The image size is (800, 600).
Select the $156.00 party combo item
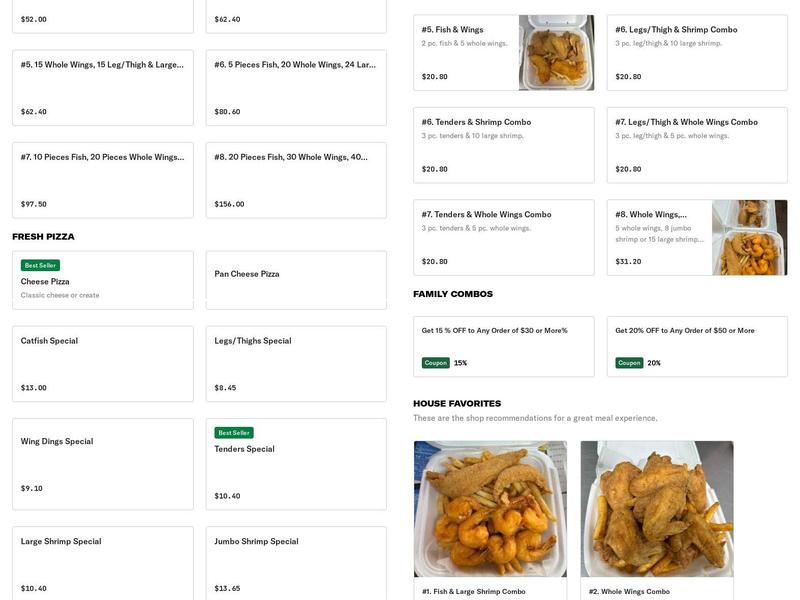[x=295, y=180]
